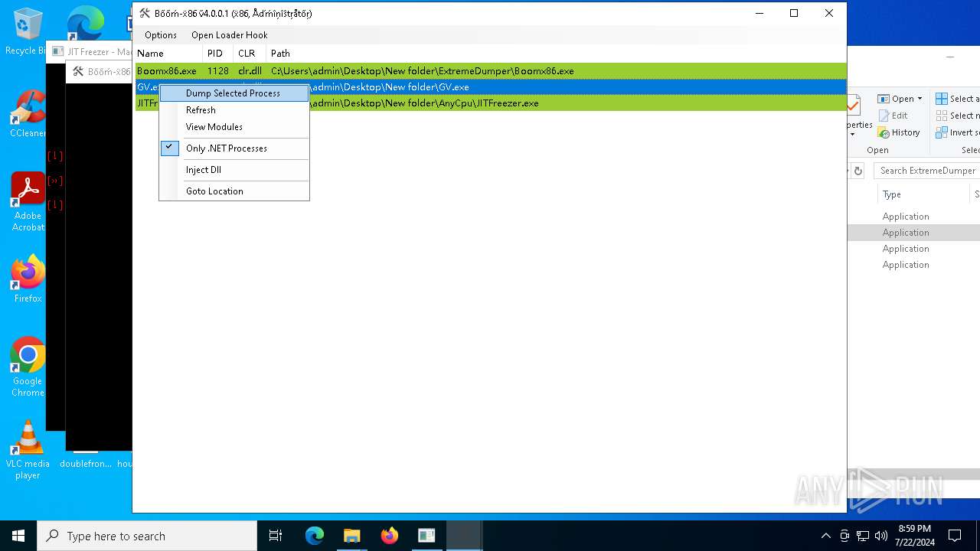
Task: Open the Options menu
Action: point(161,35)
